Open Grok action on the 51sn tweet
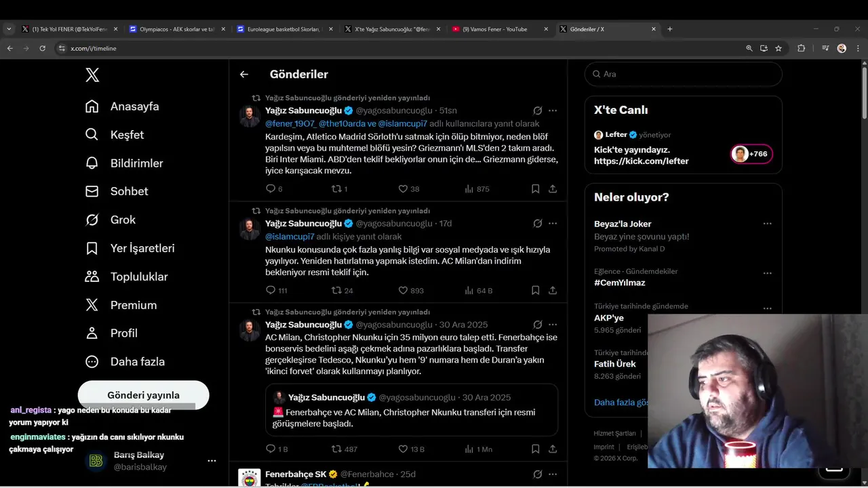 (x=537, y=110)
